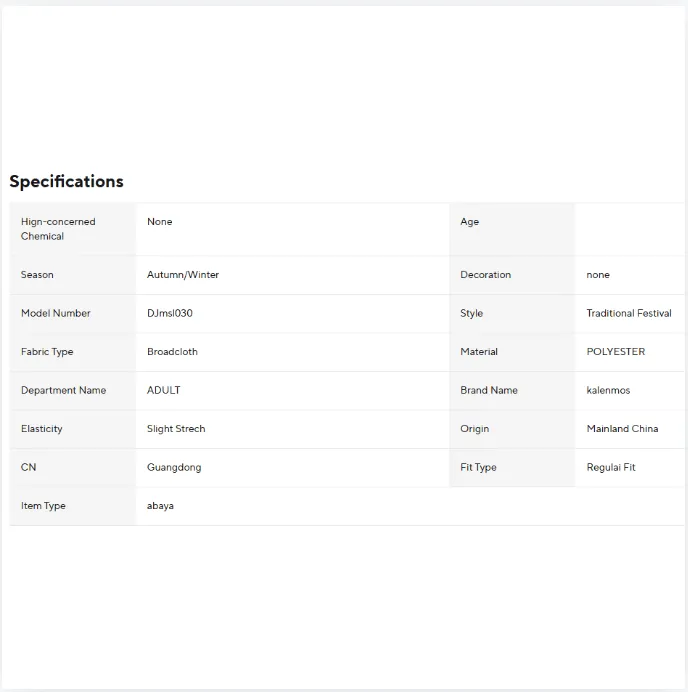Select the Guangdong value in CN row
Viewport: 688px width, 692px height.
pos(174,467)
